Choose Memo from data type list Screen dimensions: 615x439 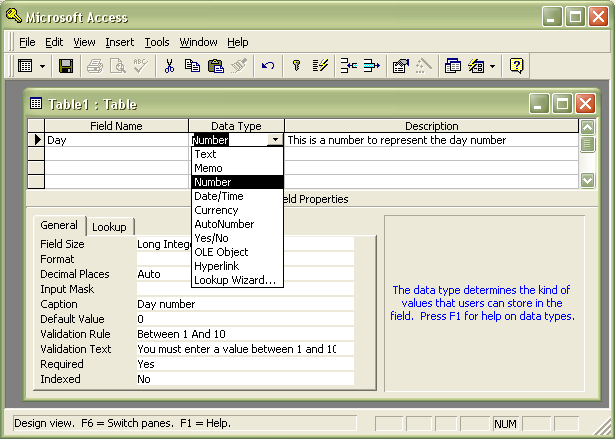(x=237, y=168)
